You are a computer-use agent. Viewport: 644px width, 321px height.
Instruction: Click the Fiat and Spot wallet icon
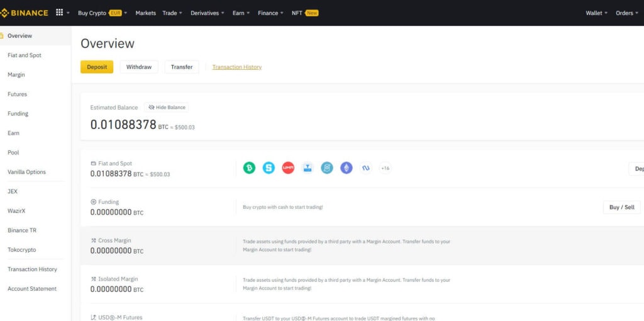(93, 163)
